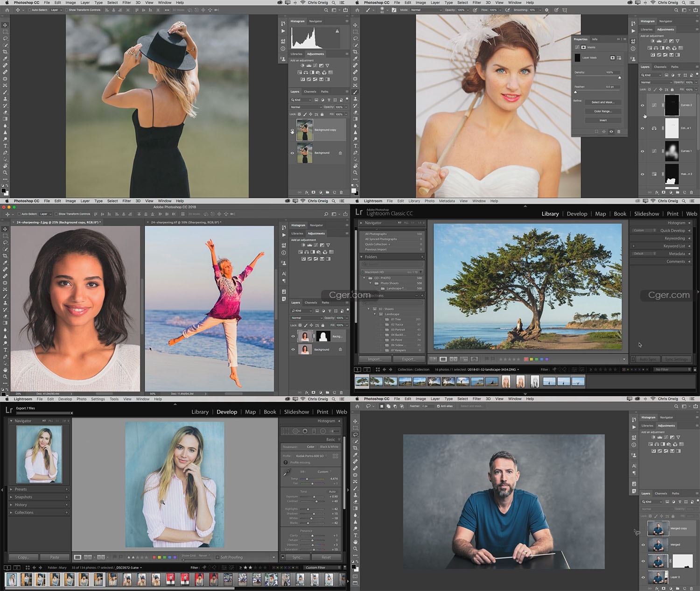Select the Clone Stamp tool in the Photoshop CC 2018 window
The height and width of the screenshot is (591, 700).
[x=5, y=303]
